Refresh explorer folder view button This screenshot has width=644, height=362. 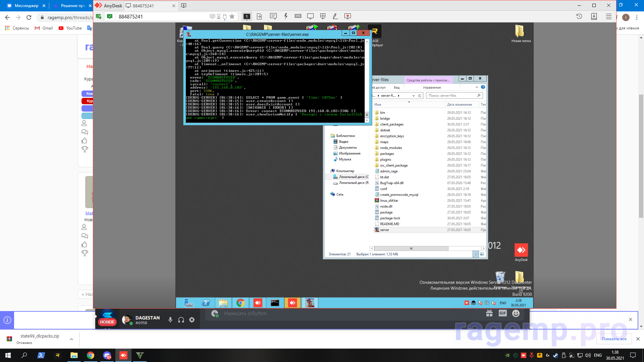(x=420, y=96)
